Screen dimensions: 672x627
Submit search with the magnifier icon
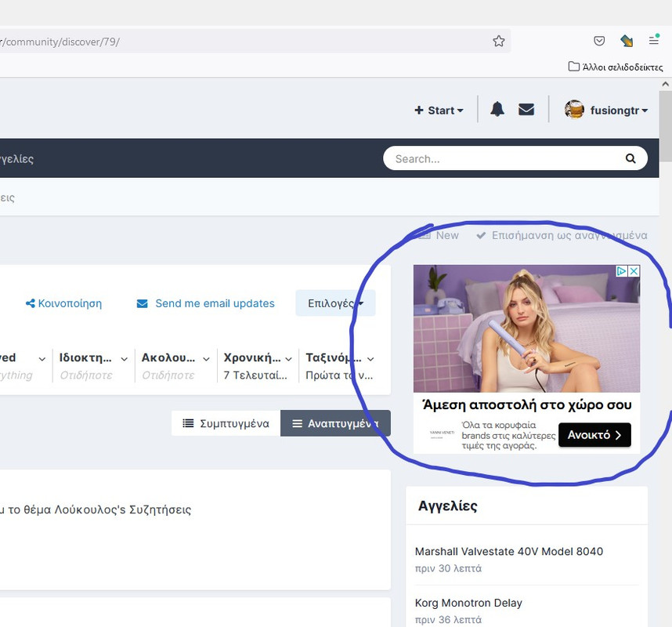630,158
